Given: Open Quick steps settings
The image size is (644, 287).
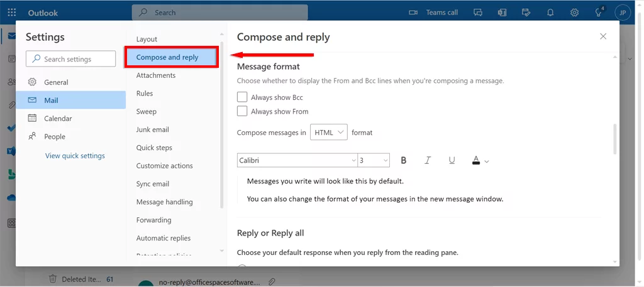Looking at the screenshot, I should 154,148.
